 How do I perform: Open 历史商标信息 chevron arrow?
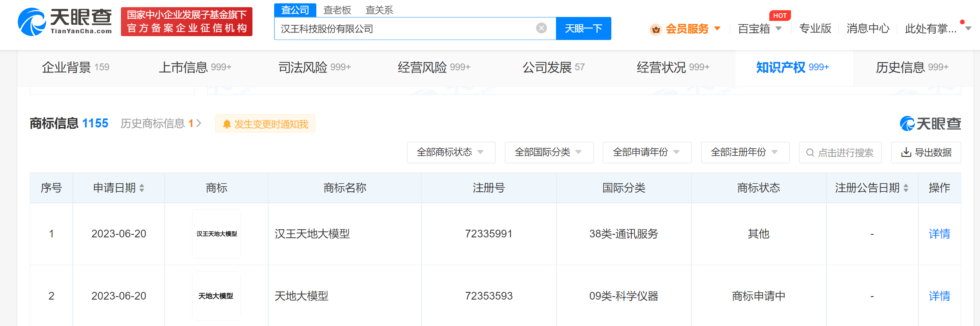tap(198, 123)
